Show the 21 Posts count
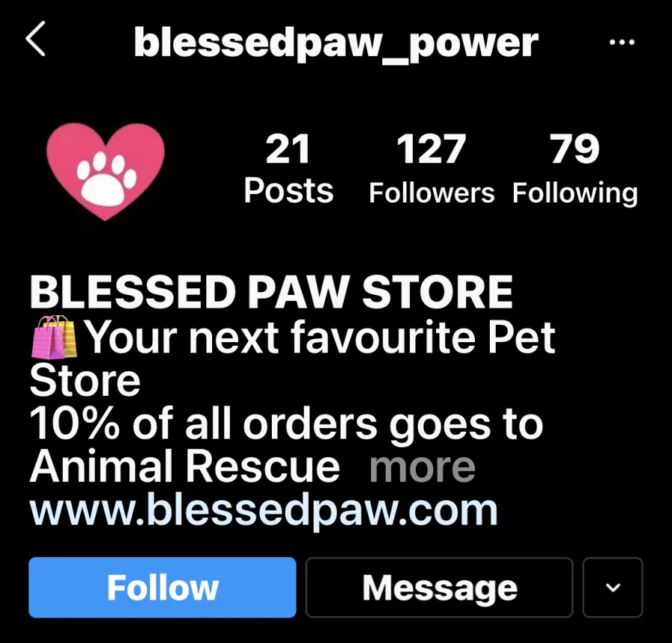Viewport: 672px width, 643px height. point(288,169)
